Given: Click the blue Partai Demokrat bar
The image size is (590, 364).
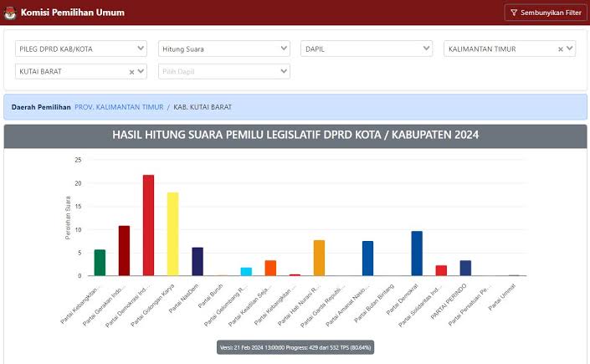Looking at the screenshot, I should click(x=417, y=254).
